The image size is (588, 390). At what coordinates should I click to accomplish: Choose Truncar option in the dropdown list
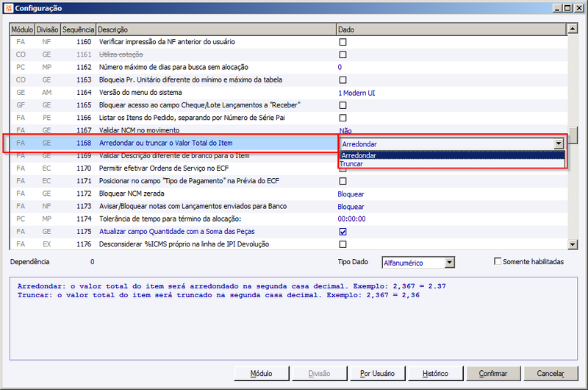pos(452,163)
